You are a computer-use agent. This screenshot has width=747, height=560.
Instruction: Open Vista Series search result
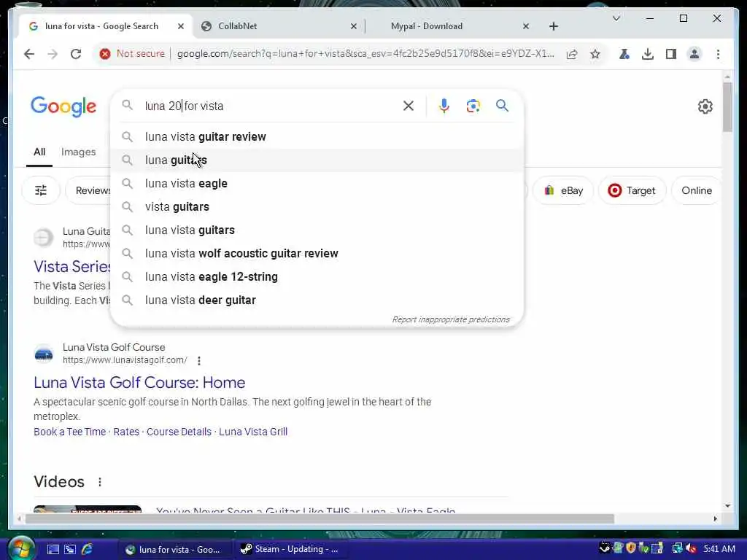[x=72, y=267]
